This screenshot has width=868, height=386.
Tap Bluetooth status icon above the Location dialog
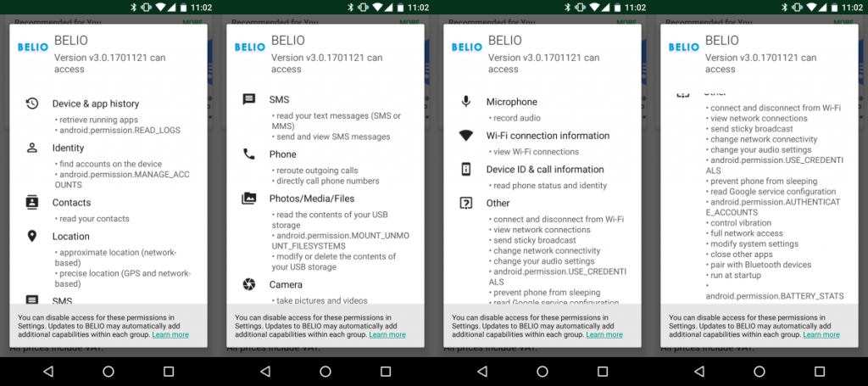pyautogui.click(x=133, y=7)
